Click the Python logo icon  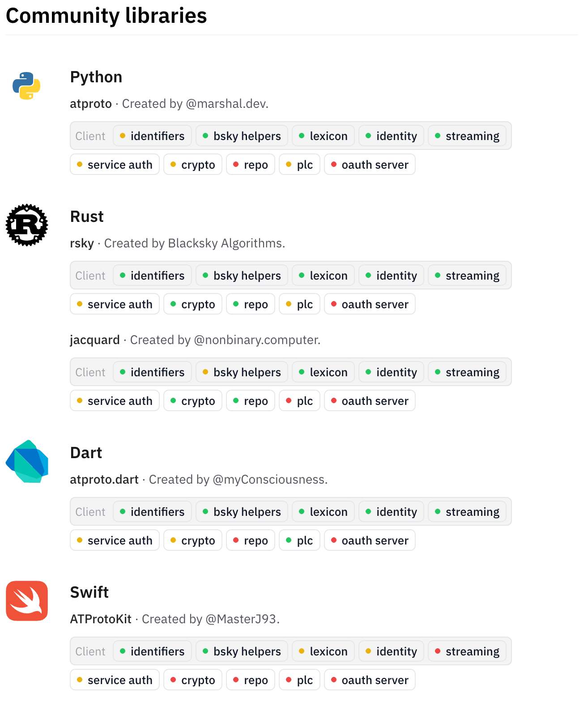tap(26, 85)
